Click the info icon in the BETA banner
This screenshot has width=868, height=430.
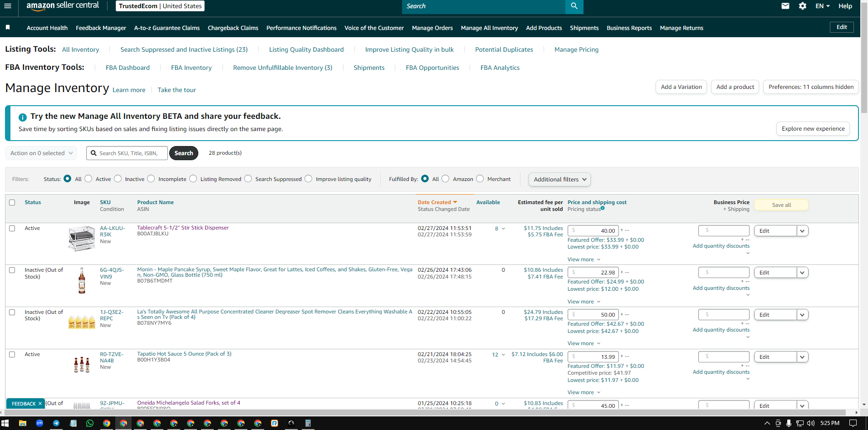(x=23, y=117)
